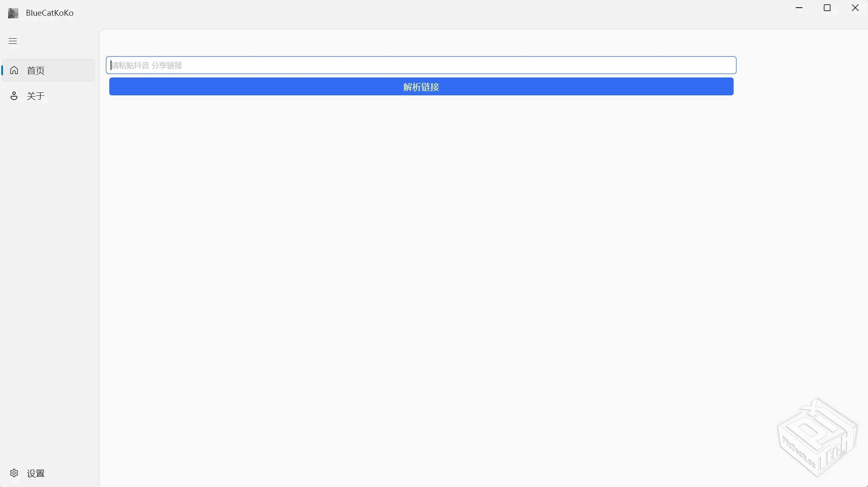Click the BlueCatKoKo title text
Image resolution: width=868 pixels, height=487 pixels.
(x=50, y=13)
